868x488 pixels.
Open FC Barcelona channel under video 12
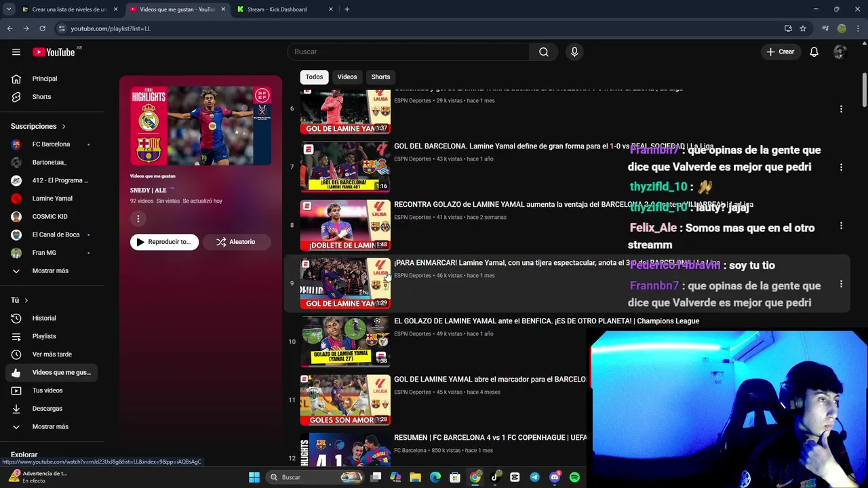pyautogui.click(x=410, y=451)
